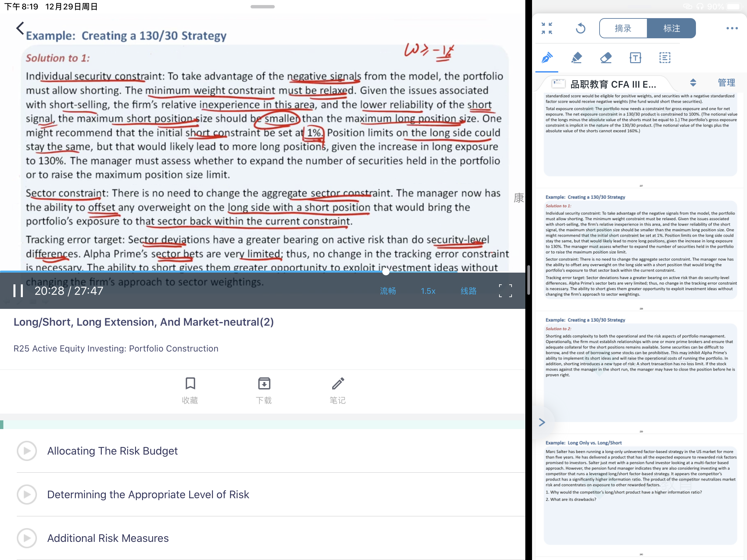Play Allocating The Risk Budget

(x=27, y=451)
